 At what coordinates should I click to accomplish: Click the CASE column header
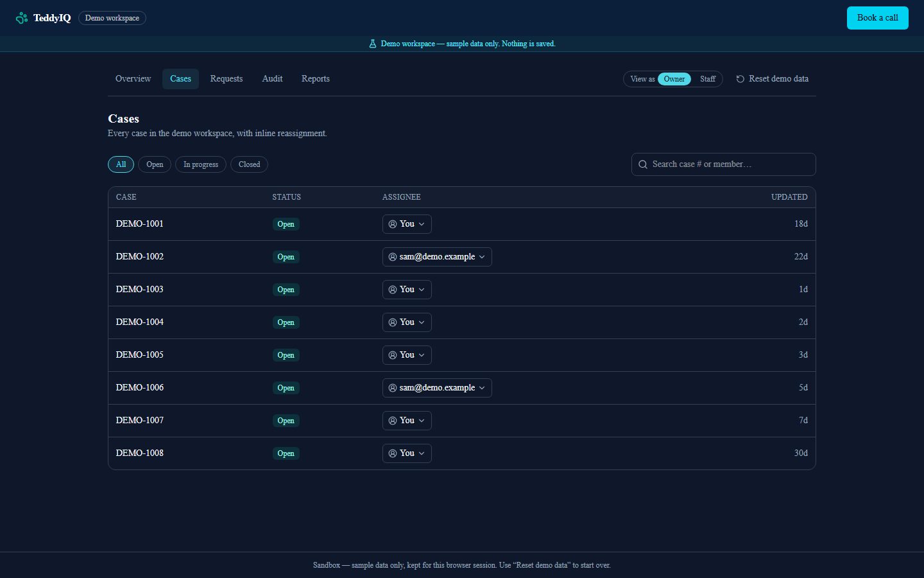pos(126,197)
